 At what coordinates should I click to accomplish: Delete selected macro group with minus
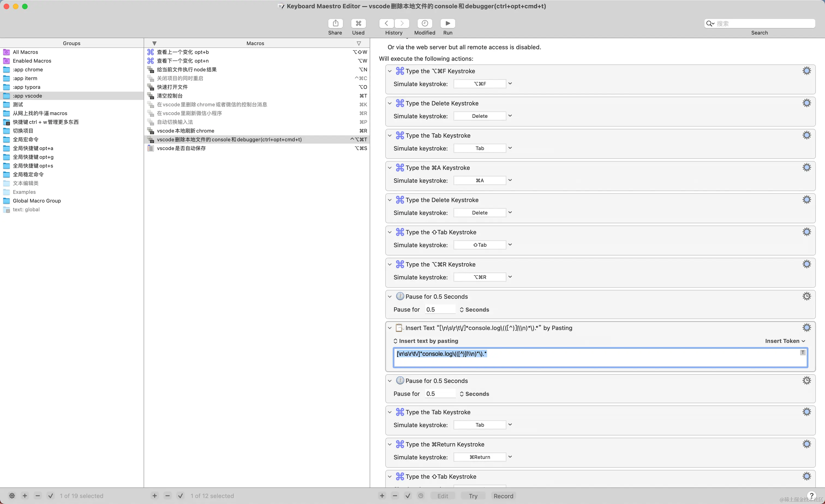[38, 496]
